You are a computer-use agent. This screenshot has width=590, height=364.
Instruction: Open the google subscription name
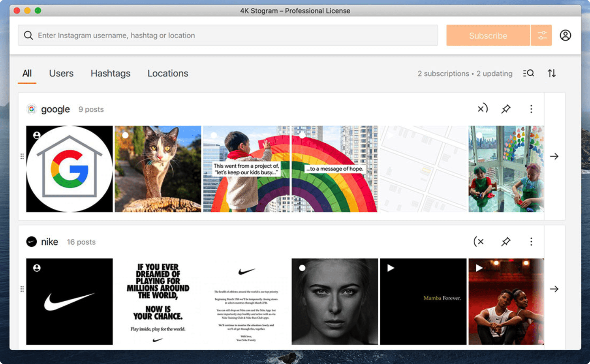[55, 109]
